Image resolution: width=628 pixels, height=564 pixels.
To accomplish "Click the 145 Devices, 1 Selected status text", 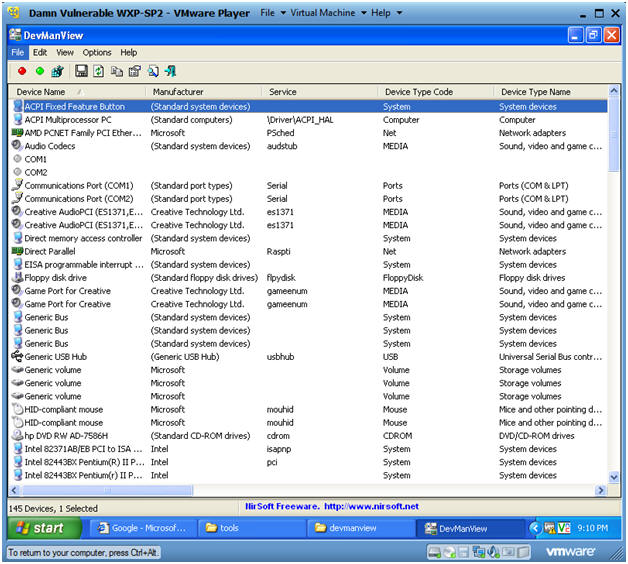I will click(x=53, y=508).
